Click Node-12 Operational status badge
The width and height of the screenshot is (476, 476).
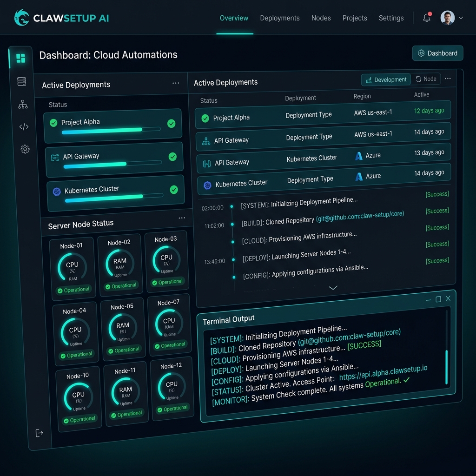(x=172, y=409)
